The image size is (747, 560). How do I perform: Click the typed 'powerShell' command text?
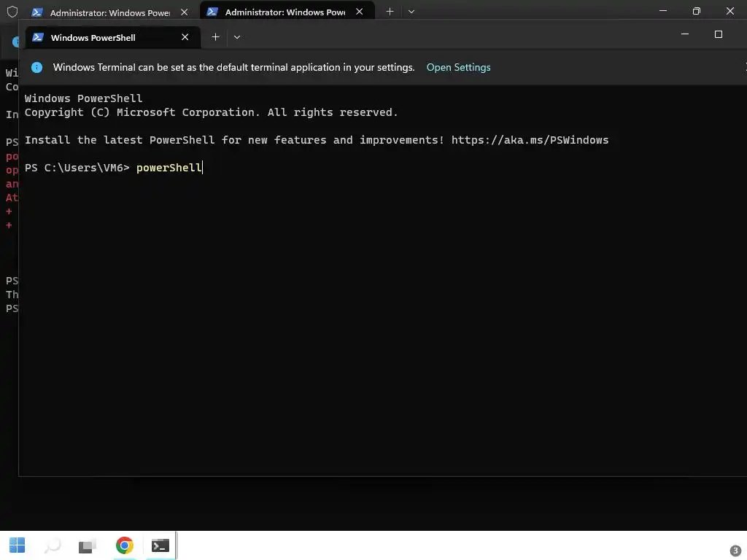(x=169, y=168)
